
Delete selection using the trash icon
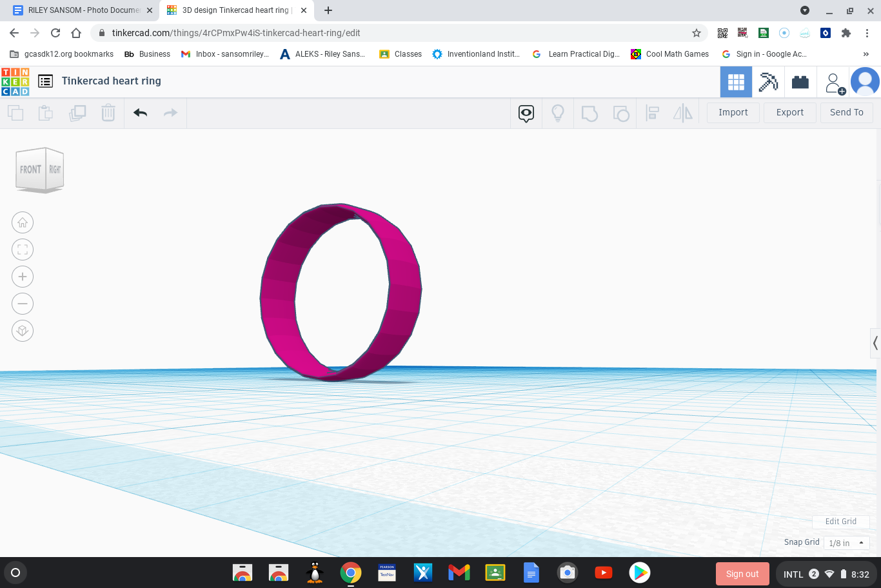pos(108,112)
